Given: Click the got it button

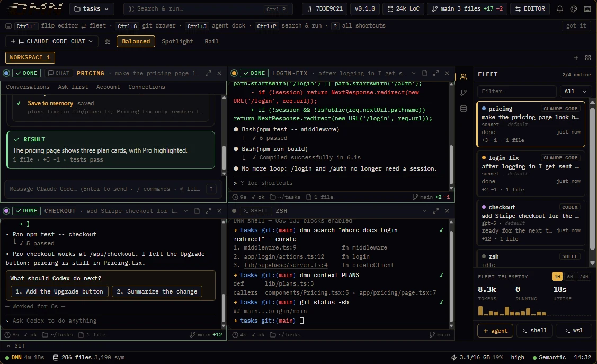Looking at the screenshot, I should tap(576, 26).
